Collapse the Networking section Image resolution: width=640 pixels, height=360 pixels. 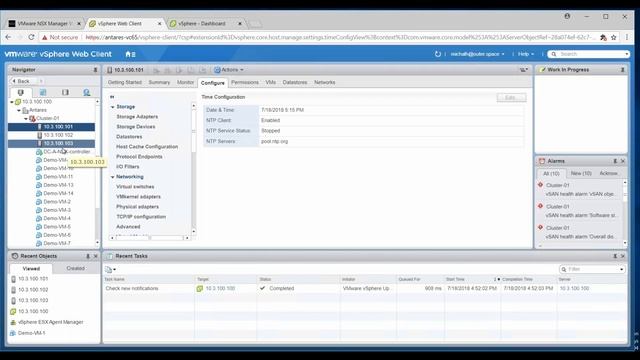(x=113, y=177)
